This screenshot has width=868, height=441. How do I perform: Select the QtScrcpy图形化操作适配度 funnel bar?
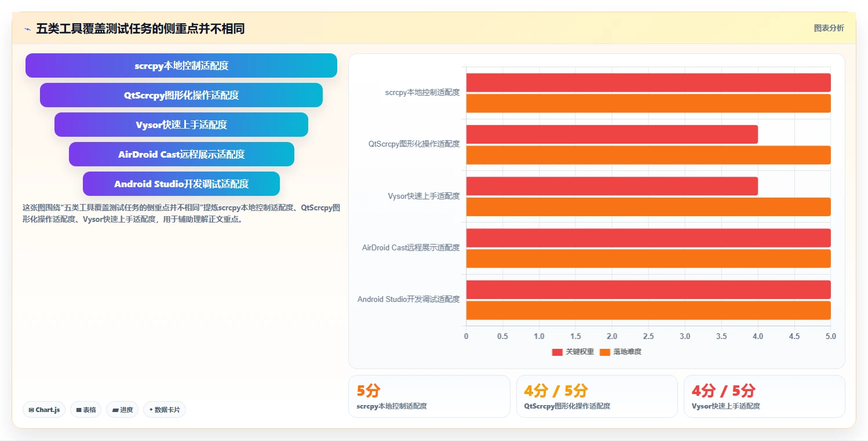click(181, 95)
